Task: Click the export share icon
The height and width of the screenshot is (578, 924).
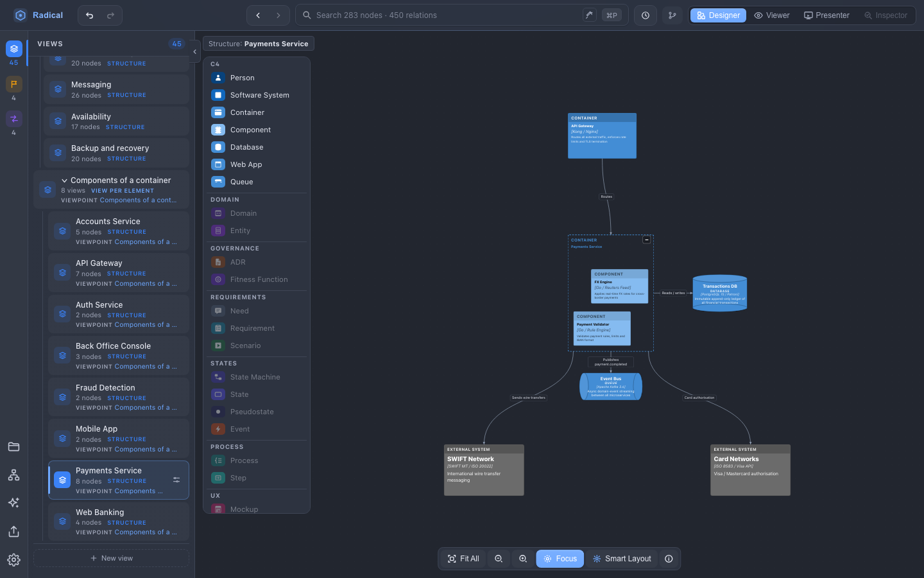Action: (x=13, y=531)
